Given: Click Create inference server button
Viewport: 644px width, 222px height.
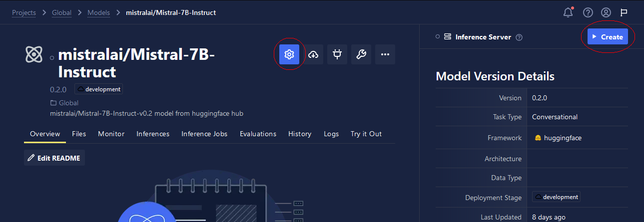Looking at the screenshot, I should pos(608,36).
